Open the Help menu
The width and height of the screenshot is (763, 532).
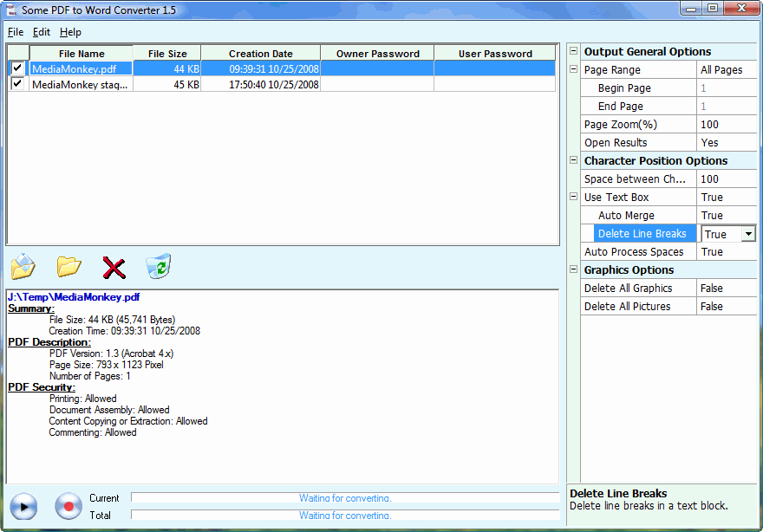[x=70, y=32]
